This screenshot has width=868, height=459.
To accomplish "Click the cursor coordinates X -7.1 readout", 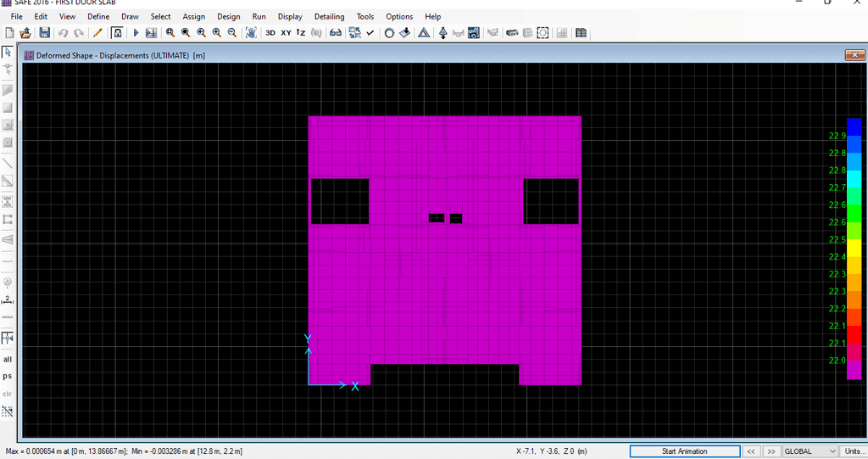I will [x=551, y=451].
